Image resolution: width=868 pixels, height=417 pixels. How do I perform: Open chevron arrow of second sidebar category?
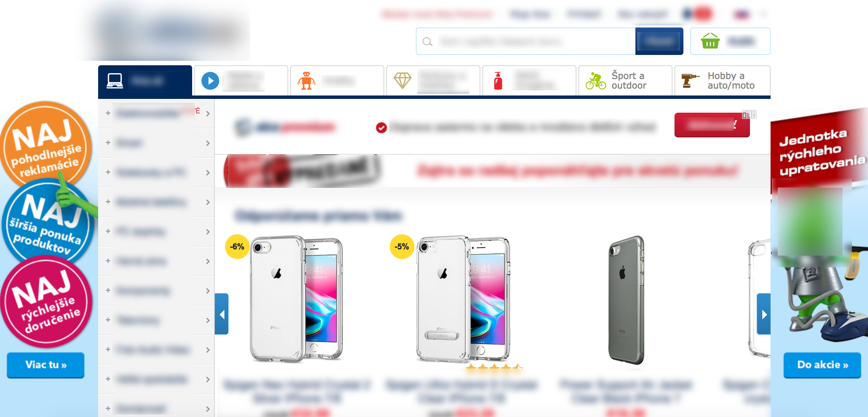[x=208, y=143]
